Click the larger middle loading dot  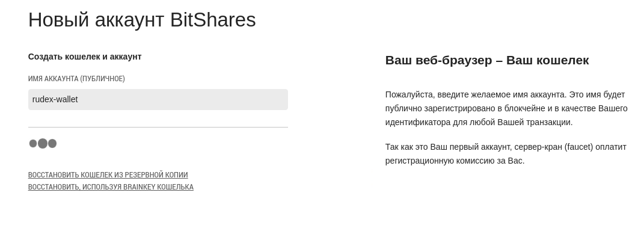click(x=43, y=143)
